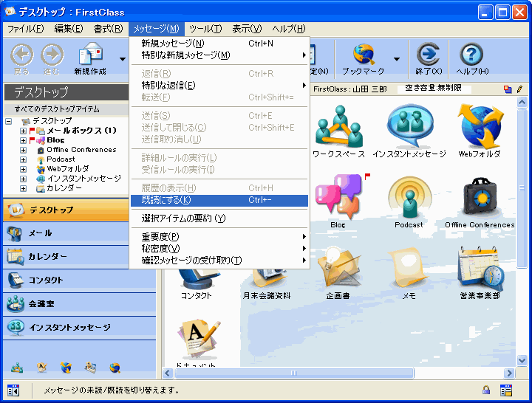This screenshot has width=532, height=403.
Task: Open the 営業事業部 calendar icon
Action: 479,269
